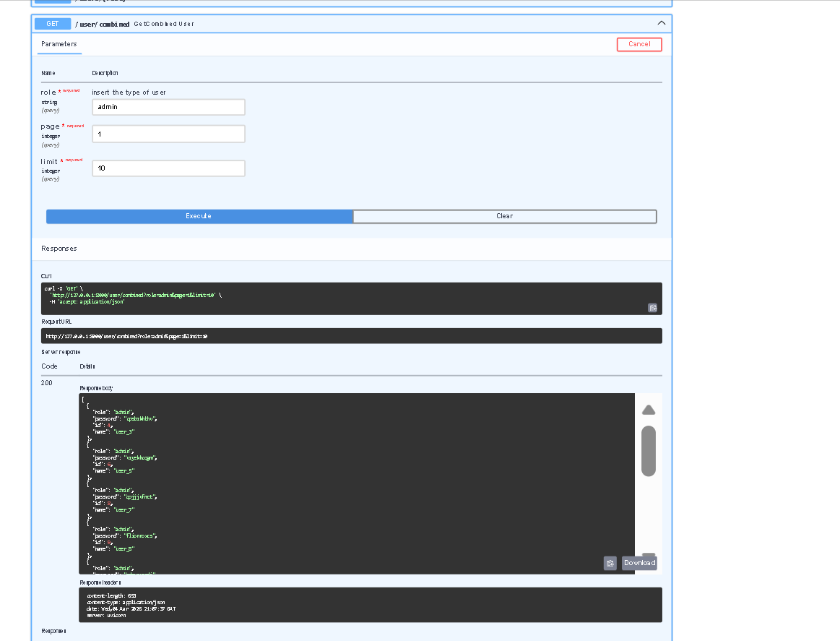Screen dimensions: 840x641
Task: Focus the limit parameter input field
Action: [x=169, y=168]
